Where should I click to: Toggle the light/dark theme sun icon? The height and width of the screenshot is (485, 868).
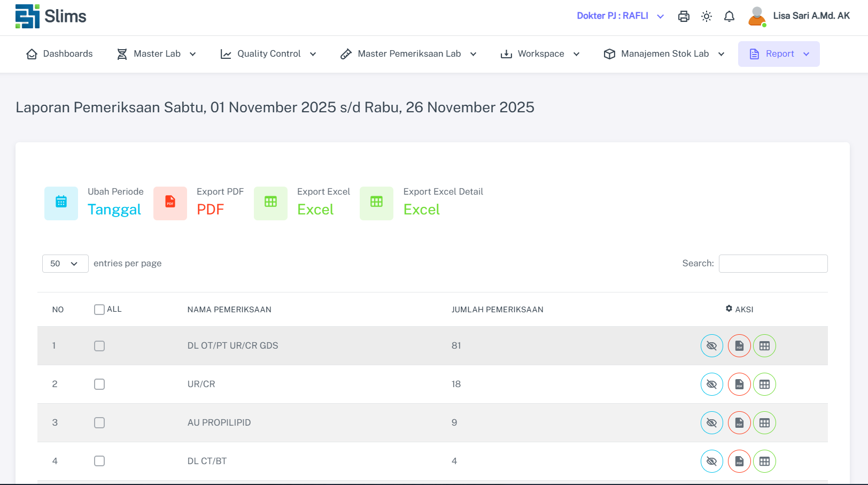[x=707, y=17]
